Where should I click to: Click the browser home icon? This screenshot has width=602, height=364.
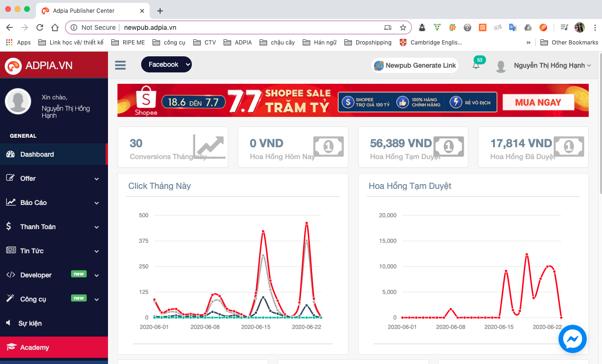point(55,27)
